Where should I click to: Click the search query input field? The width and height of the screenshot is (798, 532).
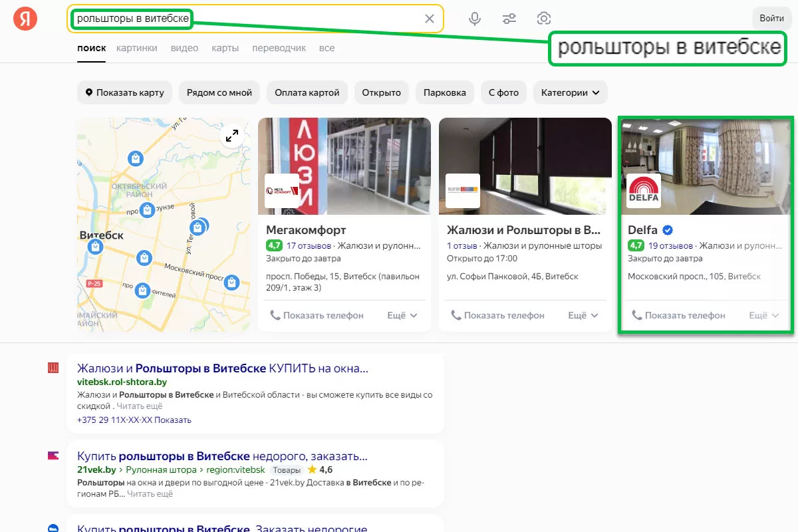point(299,19)
